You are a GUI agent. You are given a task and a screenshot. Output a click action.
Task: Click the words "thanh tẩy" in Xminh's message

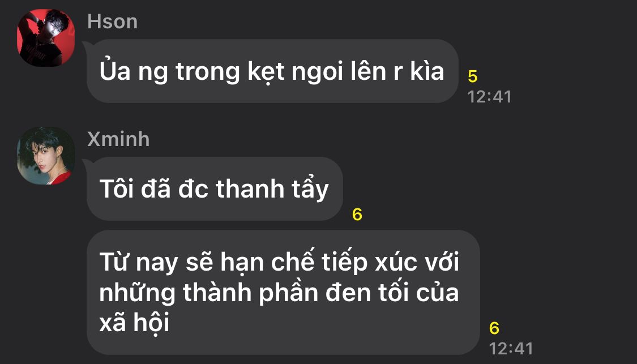[272, 189]
